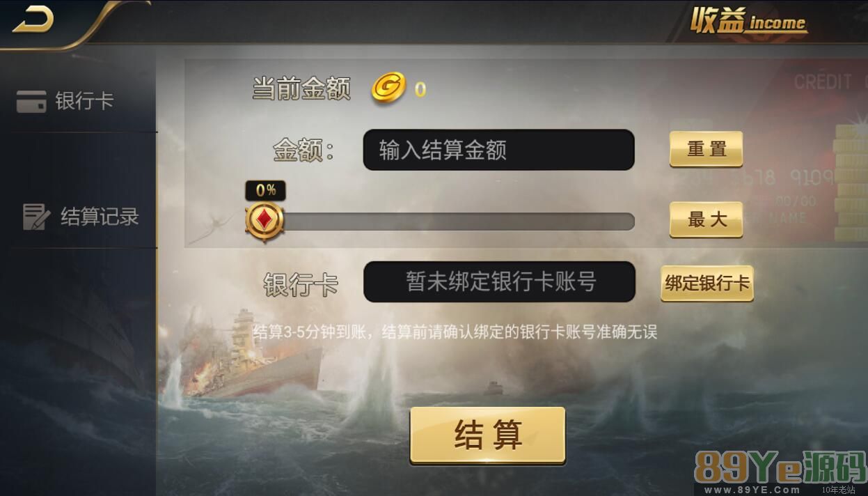Click the 最大 maximum button
This screenshot has width=868, height=496.
click(x=706, y=219)
